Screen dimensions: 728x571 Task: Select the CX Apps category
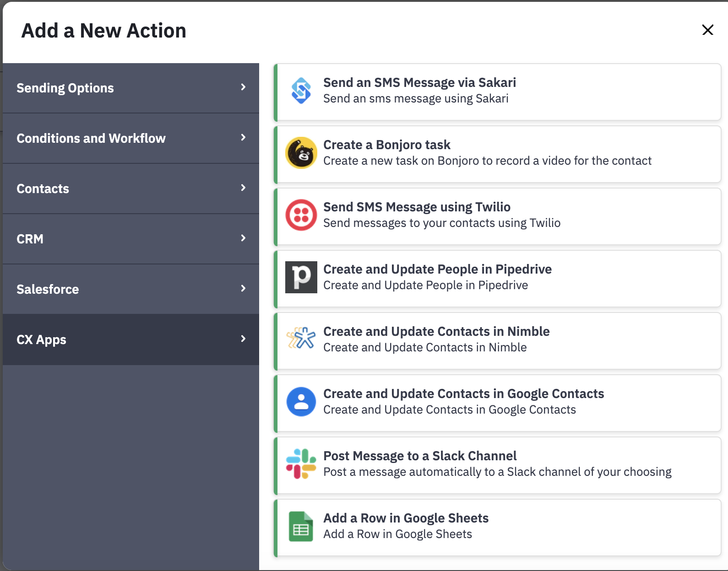[x=42, y=339]
